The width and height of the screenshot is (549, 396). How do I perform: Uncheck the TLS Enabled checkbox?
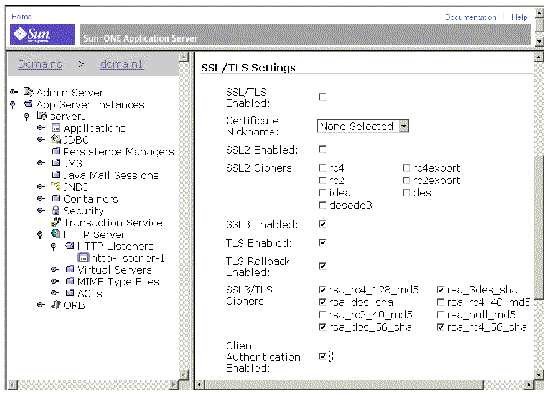(322, 243)
